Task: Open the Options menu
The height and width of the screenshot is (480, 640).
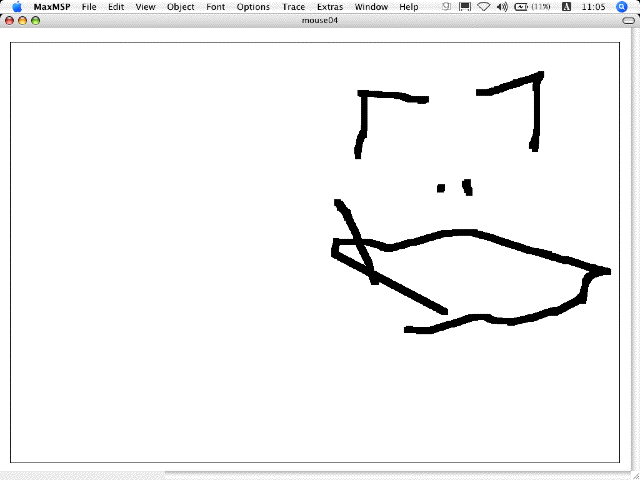Action: pyautogui.click(x=253, y=7)
